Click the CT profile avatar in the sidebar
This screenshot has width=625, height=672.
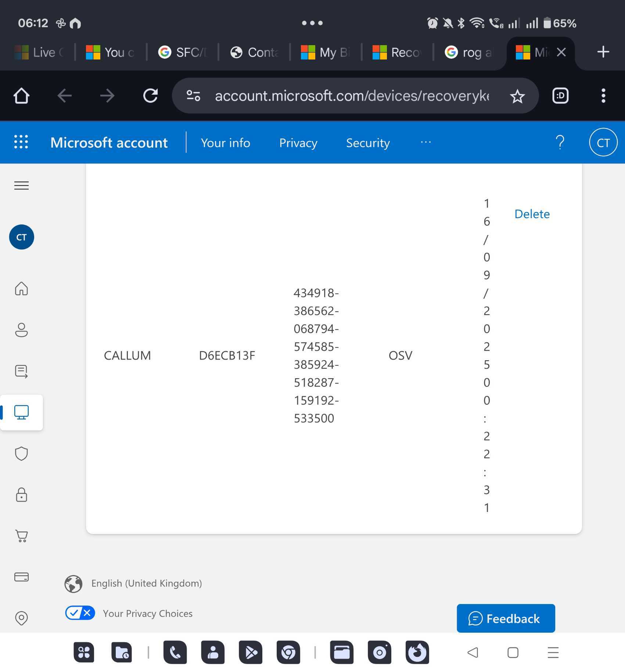pos(22,237)
